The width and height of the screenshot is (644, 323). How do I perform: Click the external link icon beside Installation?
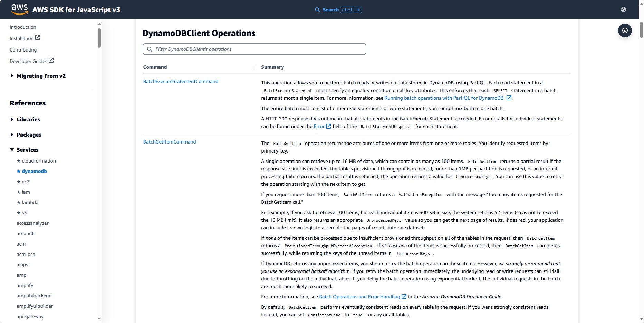coord(38,37)
